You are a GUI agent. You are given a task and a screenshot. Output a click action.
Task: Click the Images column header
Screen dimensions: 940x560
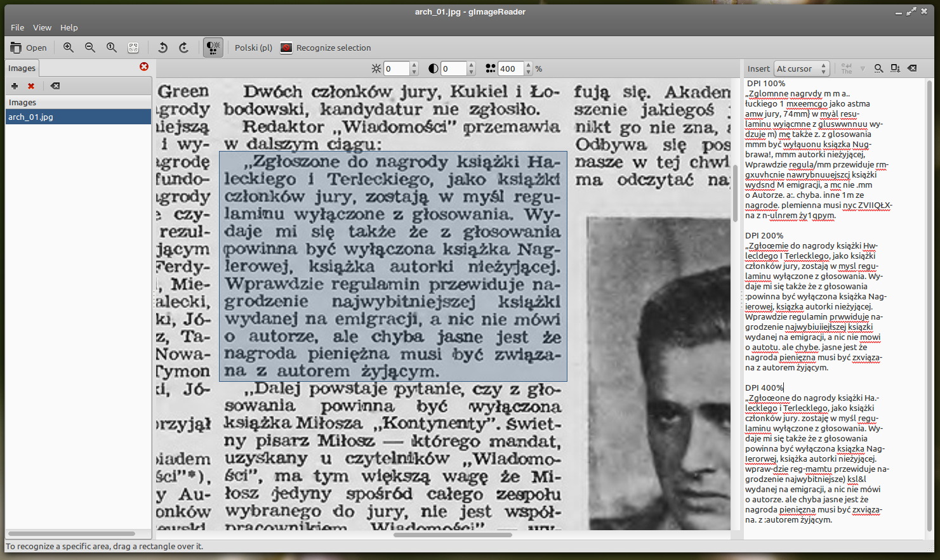coord(78,102)
